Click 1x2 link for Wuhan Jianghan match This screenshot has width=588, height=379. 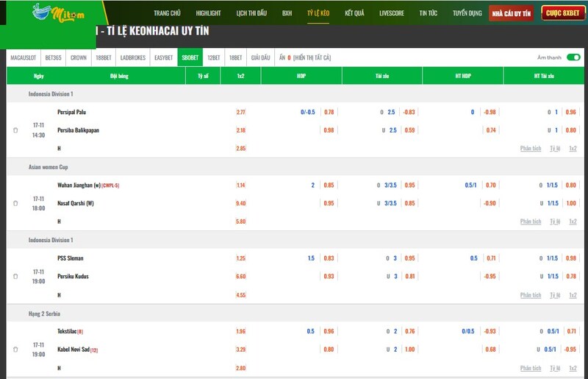pos(573,222)
